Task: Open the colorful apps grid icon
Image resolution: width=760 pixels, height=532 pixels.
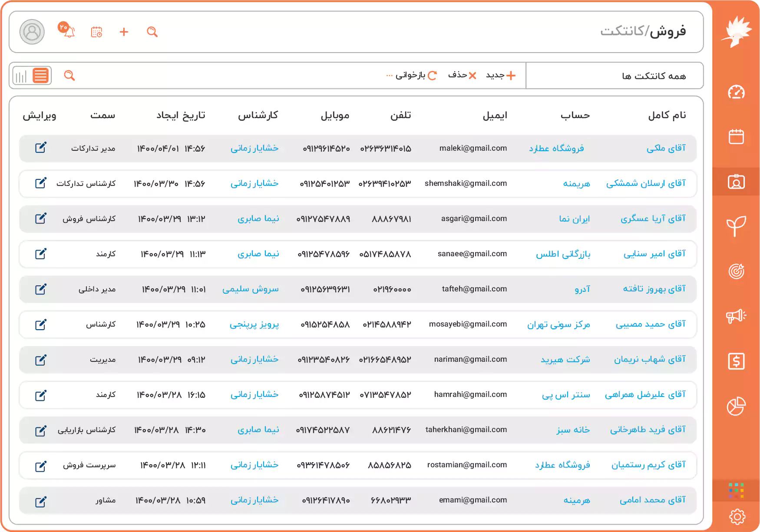Action: click(736, 490)
